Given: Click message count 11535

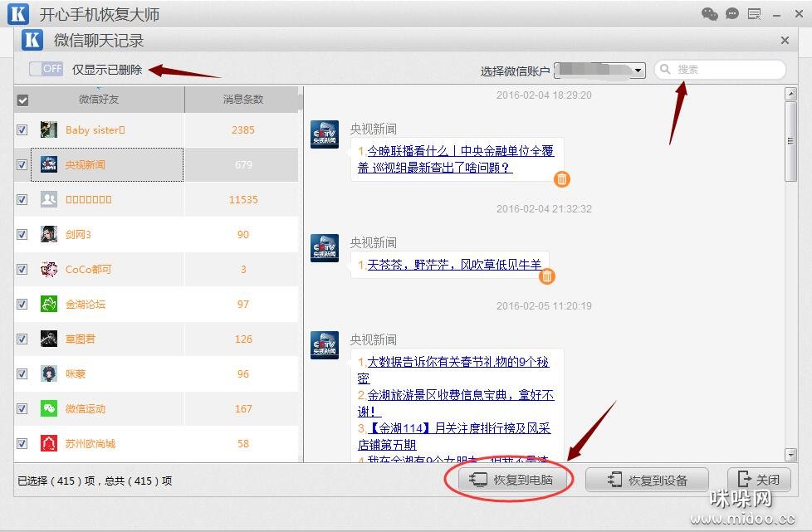Looking at the screenshot, I should [243, 200].
